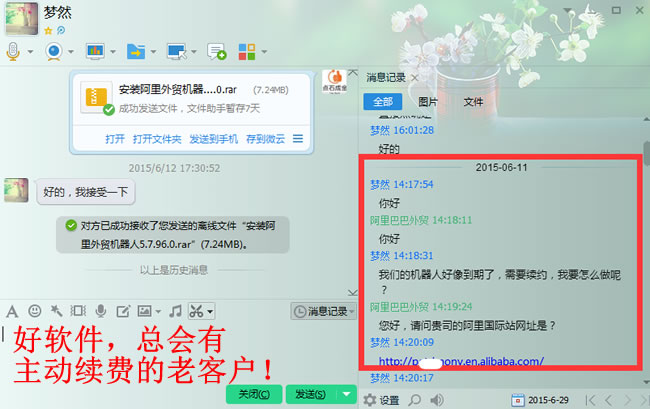Switch to the 图片 tab
The image size is (650, 409).
click(x=428, y=102)
